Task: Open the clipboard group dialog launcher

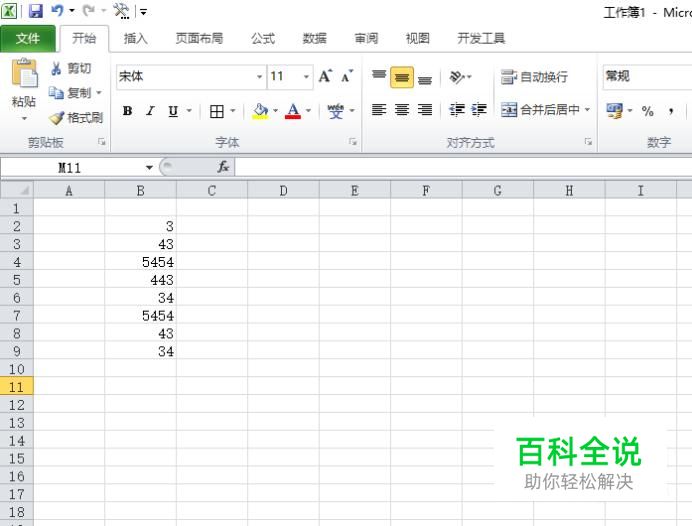Action: tap(102, 142)
